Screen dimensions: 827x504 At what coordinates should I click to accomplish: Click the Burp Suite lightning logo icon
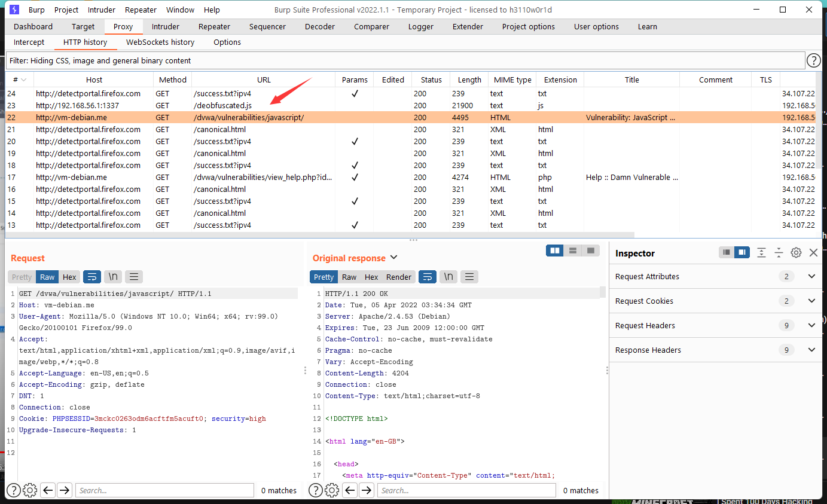(x=14, y=10)
